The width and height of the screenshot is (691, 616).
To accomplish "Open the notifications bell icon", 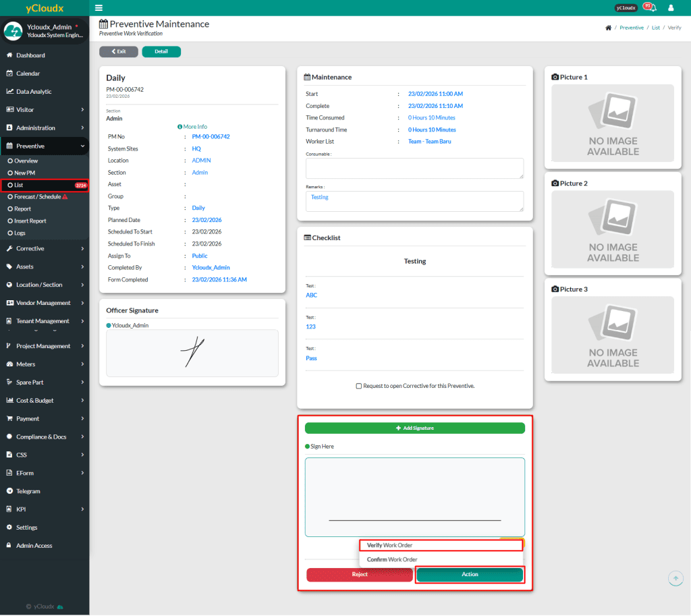I will coord(650,8).
